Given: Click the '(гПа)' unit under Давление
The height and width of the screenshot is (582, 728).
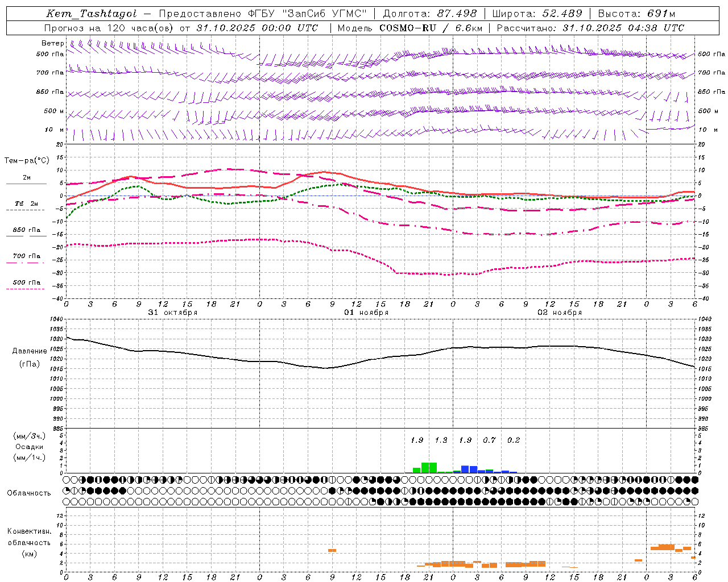Looking at the screenshot, I should pos(30,364).
